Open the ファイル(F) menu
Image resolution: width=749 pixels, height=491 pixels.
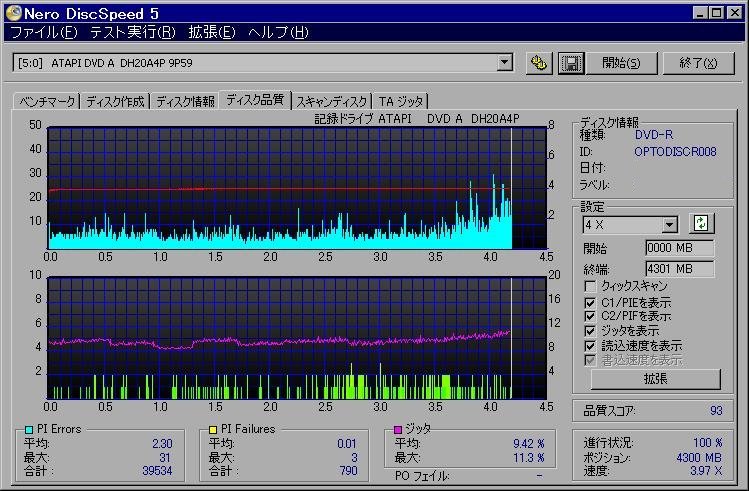[x=44, y=32]
